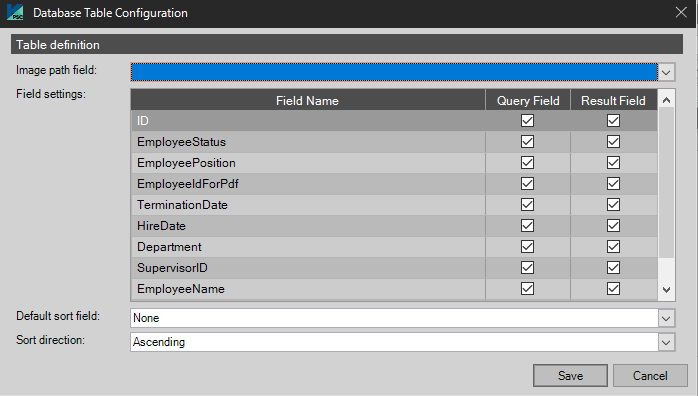Toggle Query Field for SupervisorID
This screenshot has height=396, width=698.
[x=528, y=267]
